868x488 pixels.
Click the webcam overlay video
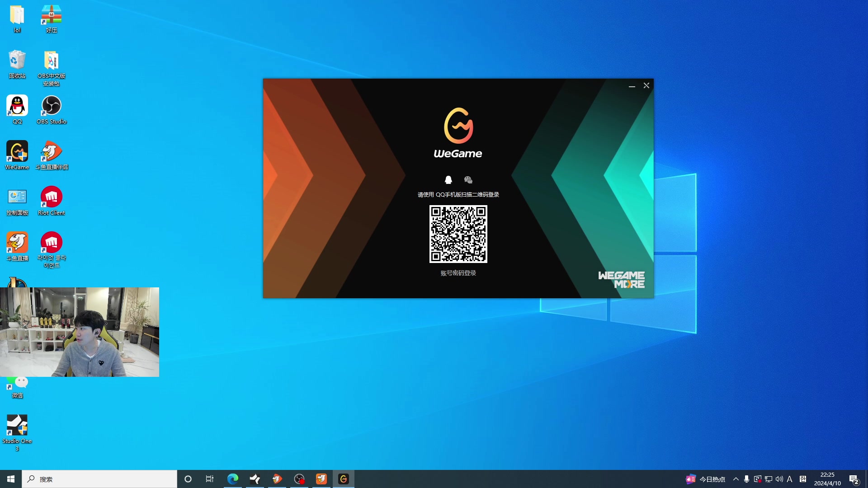(80, 332)
